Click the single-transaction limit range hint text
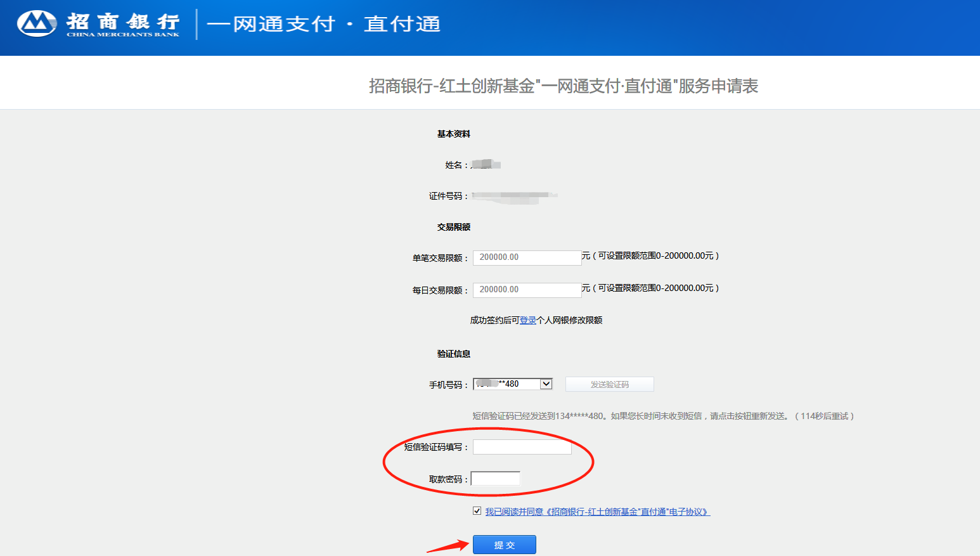This screenshot has height=556, width=980. click(650, 255)
